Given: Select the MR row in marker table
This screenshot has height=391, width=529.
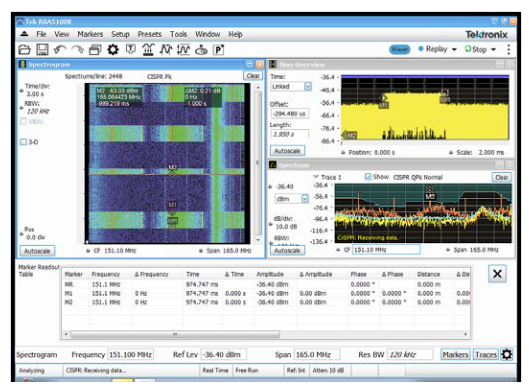Looking at the screenshot, I should pos(266,284).
